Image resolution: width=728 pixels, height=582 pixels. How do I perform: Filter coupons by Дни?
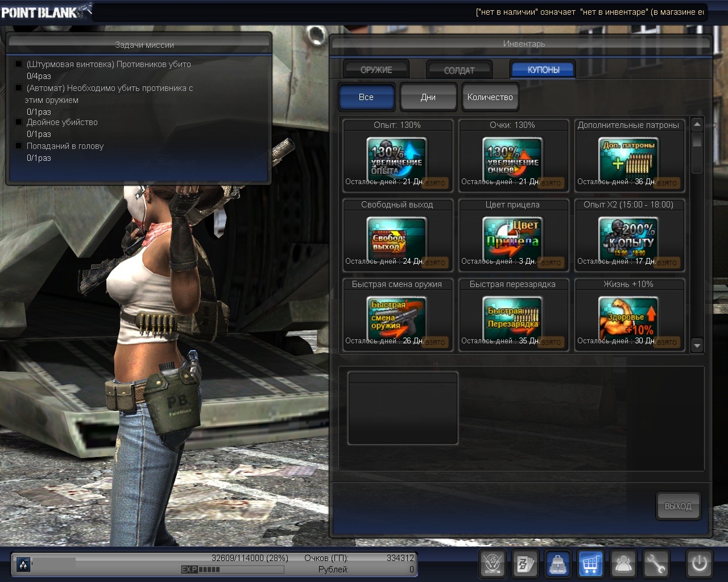[428, 97]
